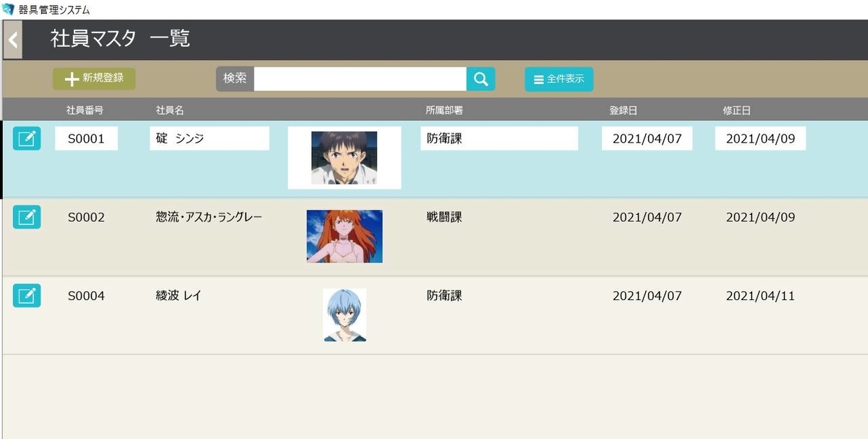Click 防衛課 department in S0001 row
The image size is (868, 439).
(x=499, y=139)
